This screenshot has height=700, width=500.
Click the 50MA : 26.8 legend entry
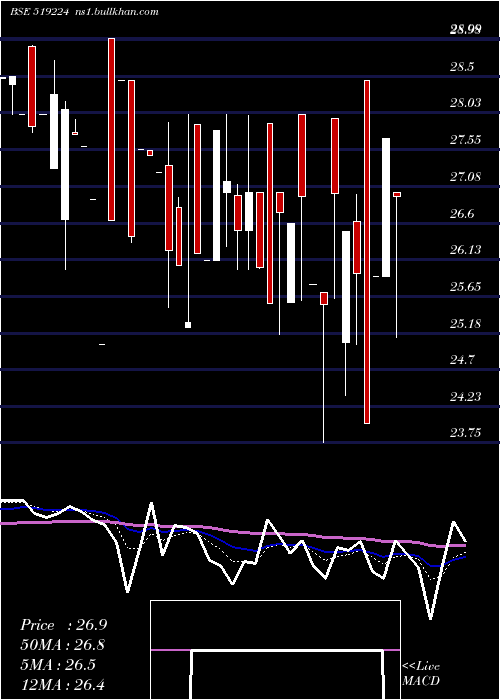tap(63, 645)
